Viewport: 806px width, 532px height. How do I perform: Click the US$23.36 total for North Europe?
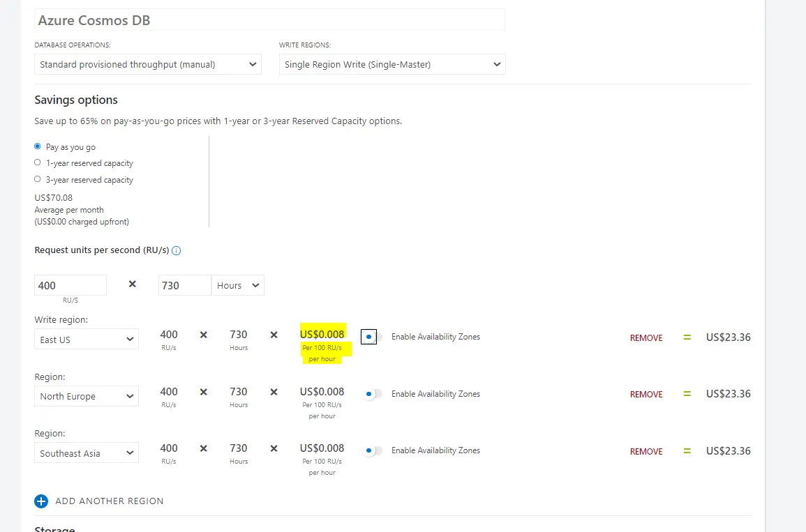(x=729, y=394)
